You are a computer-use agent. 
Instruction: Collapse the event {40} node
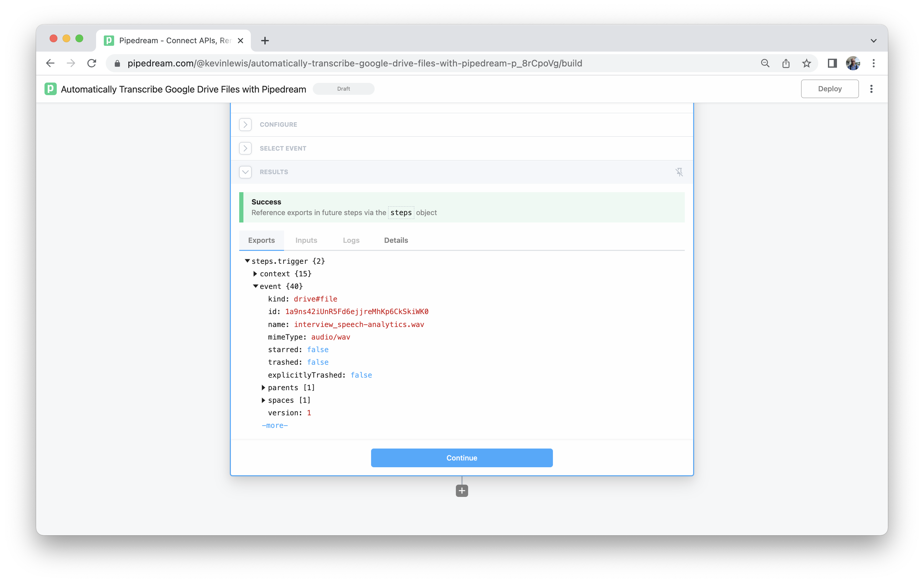tap(256, 286)
